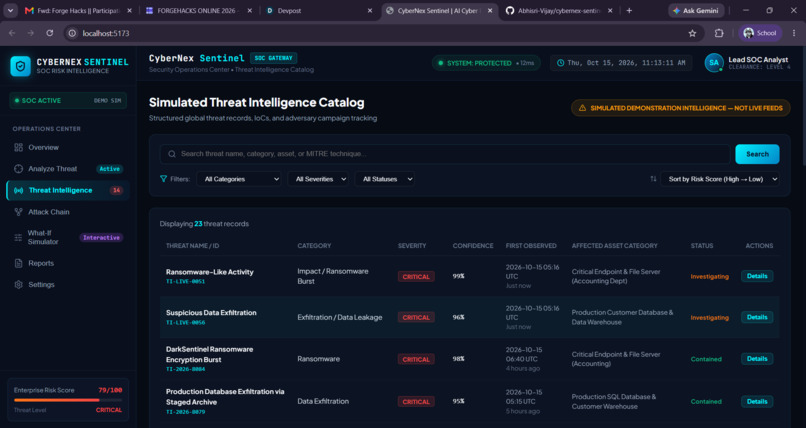Click the Contained status for DarkSentinel Ransomware row
Image resolution: width=806 pixels, height=428 pixels.
pyautogui.click(x=706, y=359)
